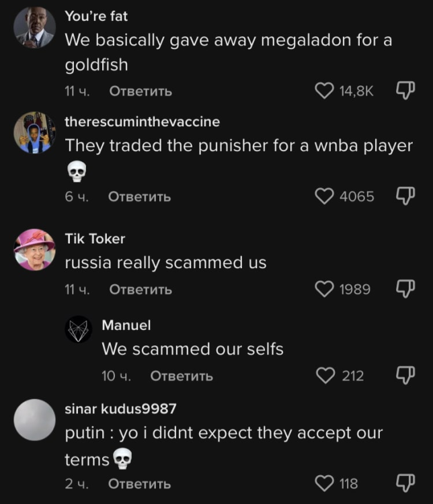Open Manuel's profile avatar

pyautogui.click(x=78, y=330)
